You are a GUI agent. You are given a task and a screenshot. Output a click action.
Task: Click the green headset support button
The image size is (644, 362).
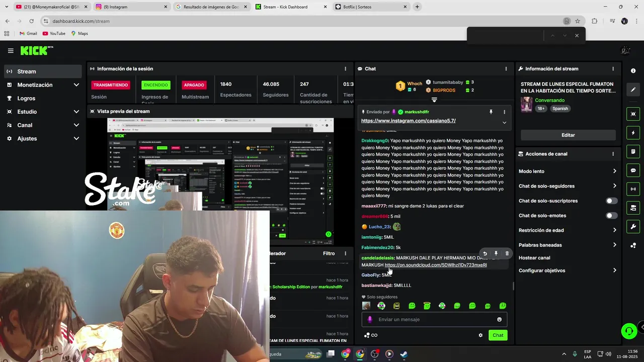coord(629,331)
